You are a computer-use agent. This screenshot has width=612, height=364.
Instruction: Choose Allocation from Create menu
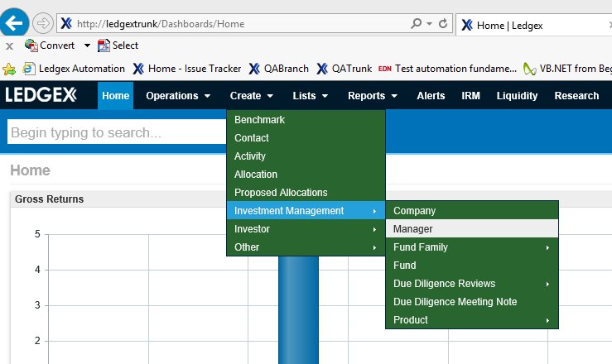pos(306,175)
